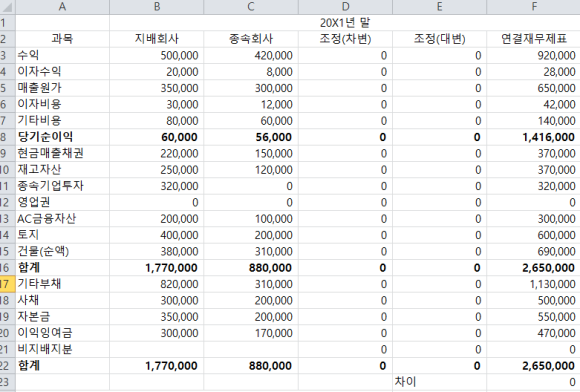Image resolution: width=580 pixels, height=392 pixels.
Task: Click the bold 1,416,000 당기순이익 value
Action: (x=533, y=137)
